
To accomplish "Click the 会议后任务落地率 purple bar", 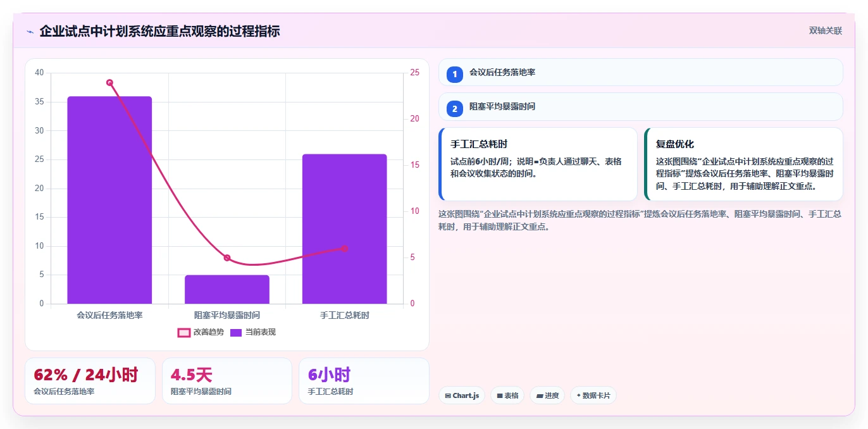I will point(109,200).
